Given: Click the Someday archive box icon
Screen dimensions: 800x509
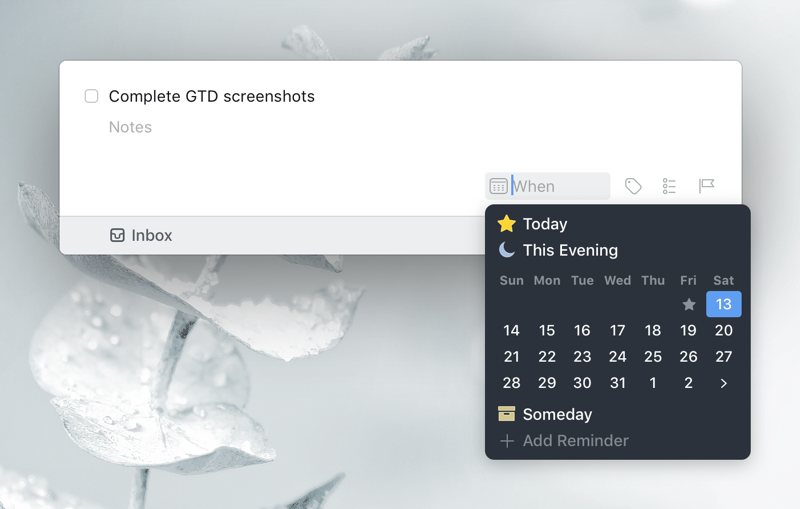Looking at the screenshot, I should [507, 414].
